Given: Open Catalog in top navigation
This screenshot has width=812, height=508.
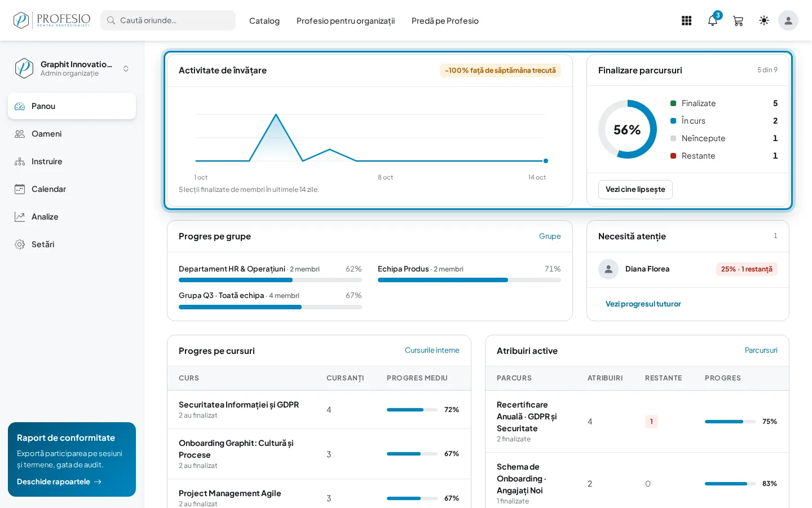Looking at the screenshot, I should pyautogui.click(x=264, y=21).
